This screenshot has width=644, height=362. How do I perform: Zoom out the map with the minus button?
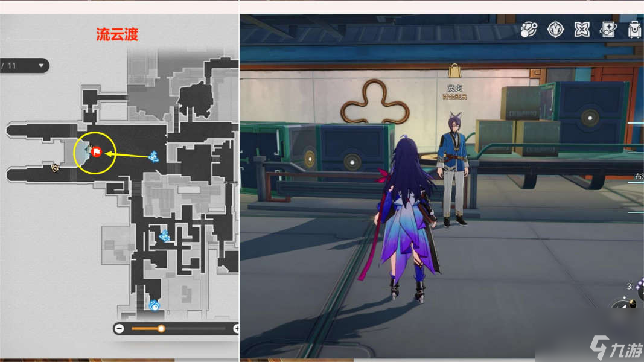(119, 328)
